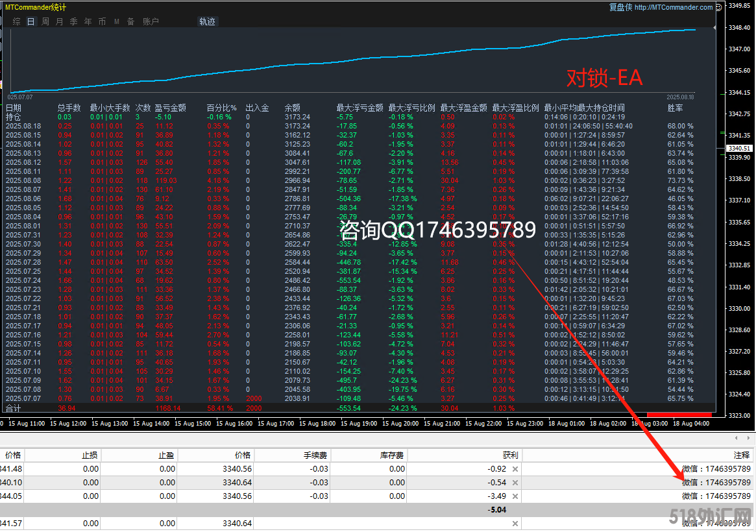Show the 综 summary statistics tab

tap(17, 21)
